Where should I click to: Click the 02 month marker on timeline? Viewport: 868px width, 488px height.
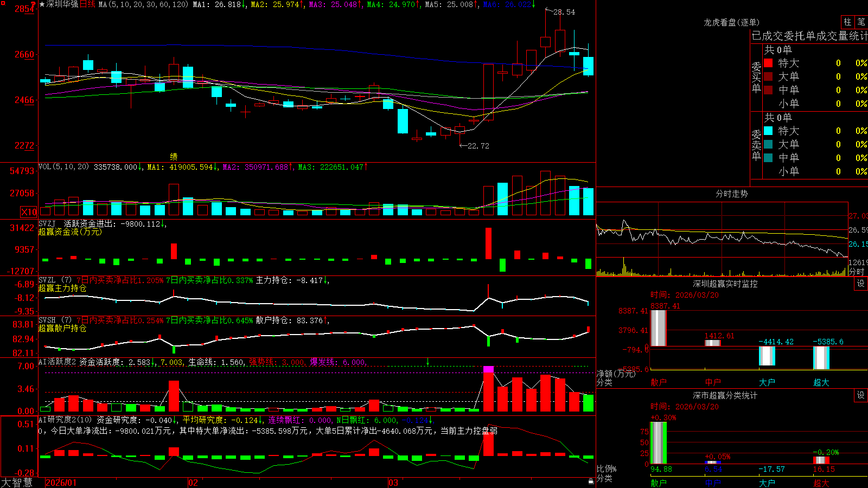pyautogui.click(x=193, y=483)
